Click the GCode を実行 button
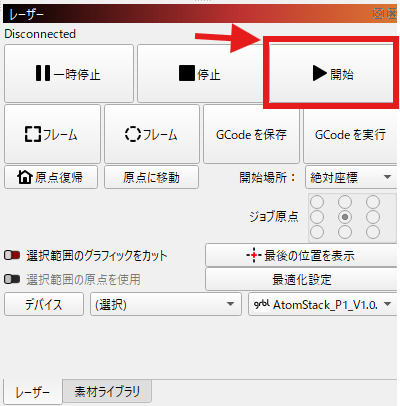Screen dimensions: 400x406 350,134
